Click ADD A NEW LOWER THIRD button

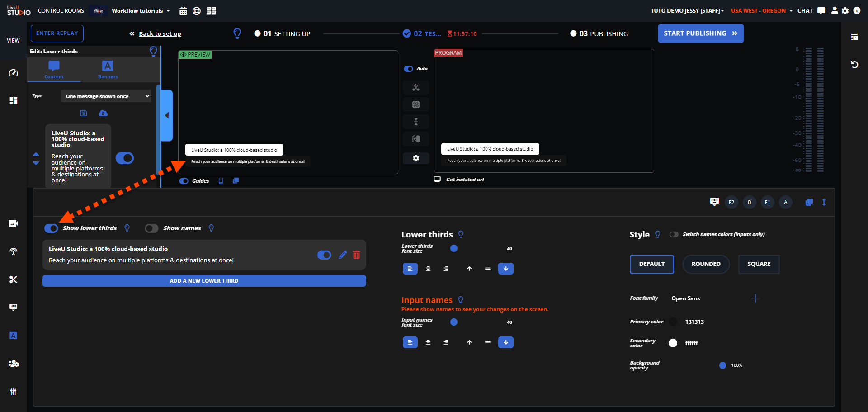pyautogui.click(x=204, y=281)
